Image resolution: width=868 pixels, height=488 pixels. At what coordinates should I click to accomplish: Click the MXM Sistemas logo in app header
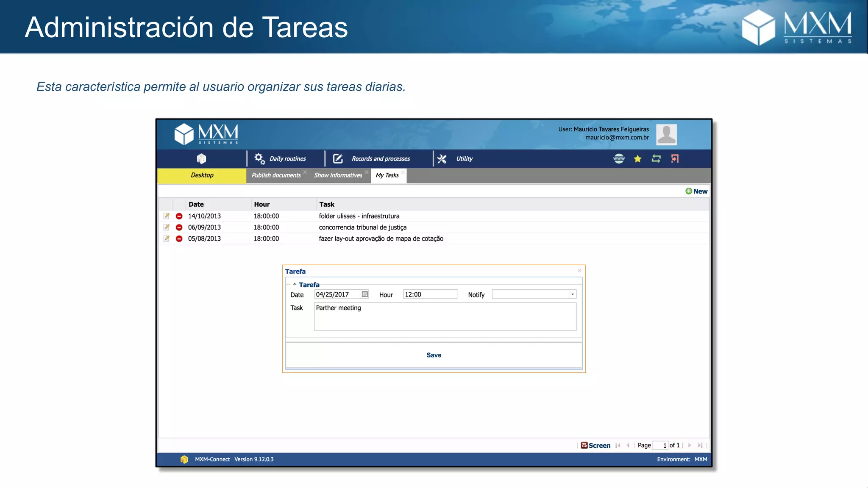tap(206, 134)
